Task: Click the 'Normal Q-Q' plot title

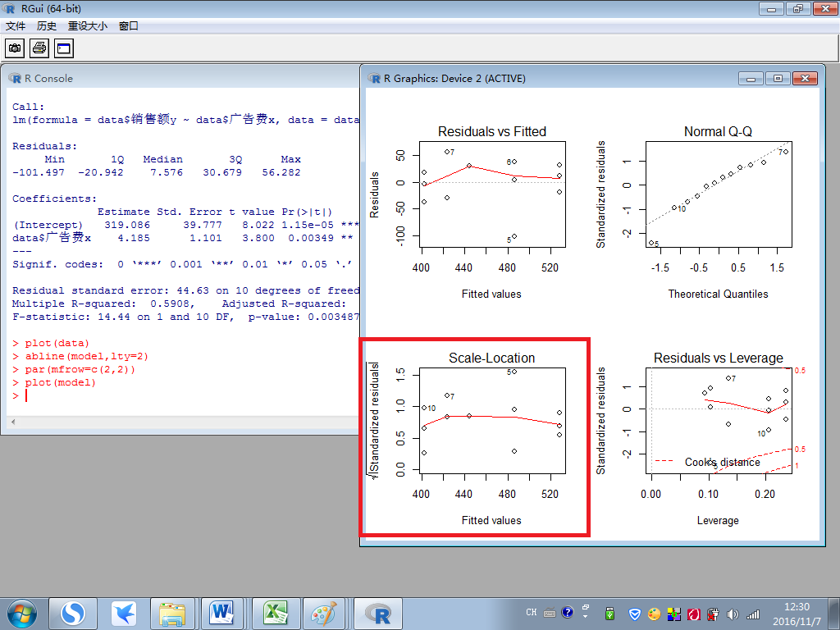Action: [718, 132]
